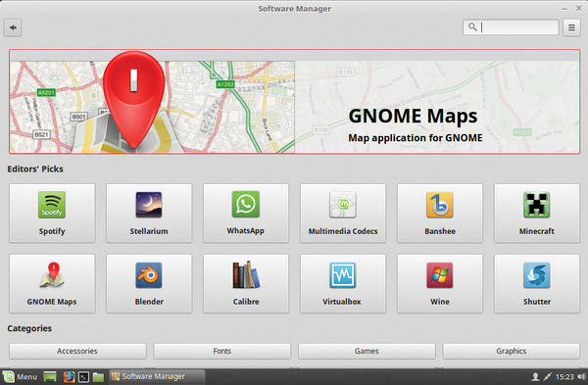
Task: Choose the Wine app tile
Action: tap(440, 283)
